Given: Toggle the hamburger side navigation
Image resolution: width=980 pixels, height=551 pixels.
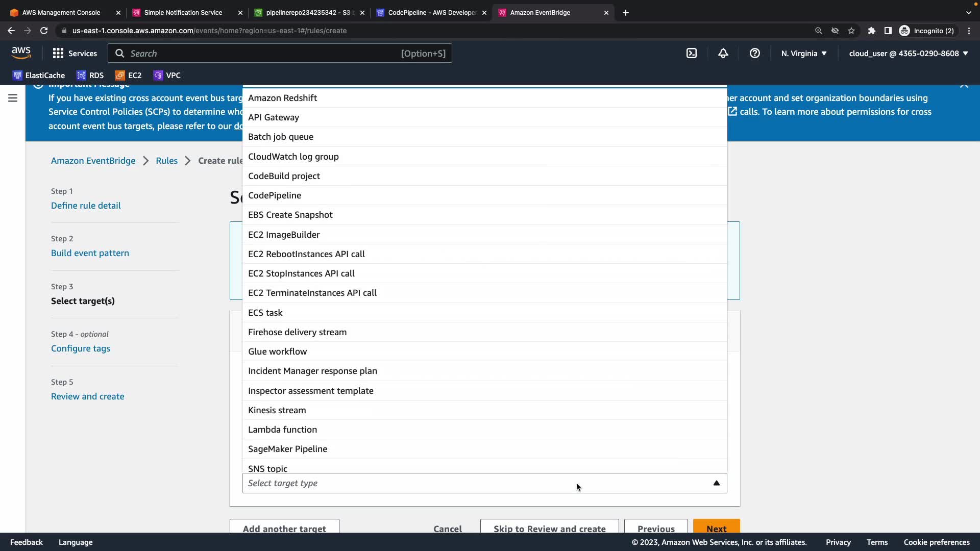Looking at the screenshot, I should click(13, 98).
